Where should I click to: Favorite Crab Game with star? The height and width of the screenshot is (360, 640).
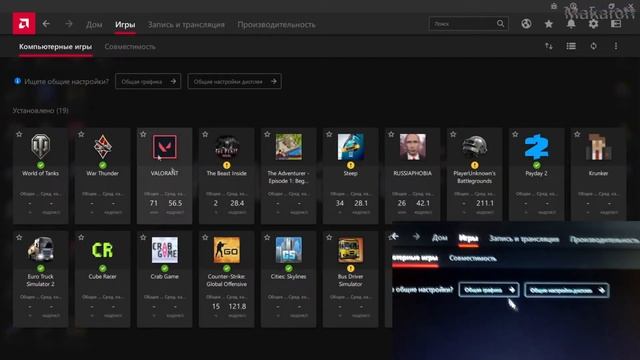pyautogui.click(x=143, y=238)
